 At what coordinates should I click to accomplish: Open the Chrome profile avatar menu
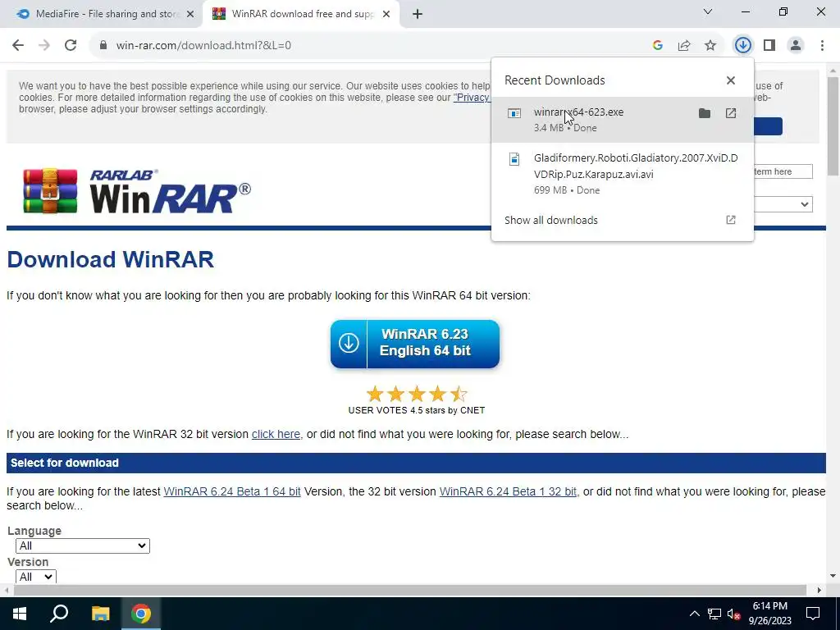(796, 46)
